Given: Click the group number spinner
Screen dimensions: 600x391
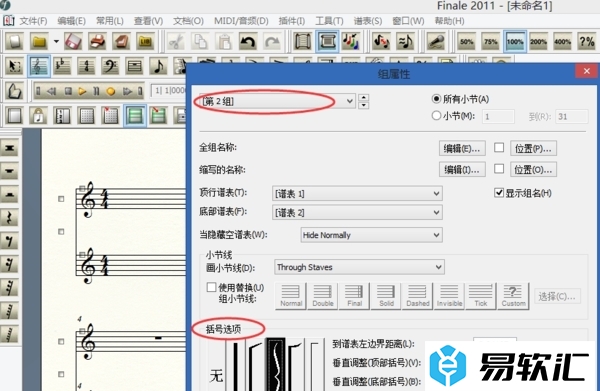Looking at the screenshot, I should pos(364,101).
